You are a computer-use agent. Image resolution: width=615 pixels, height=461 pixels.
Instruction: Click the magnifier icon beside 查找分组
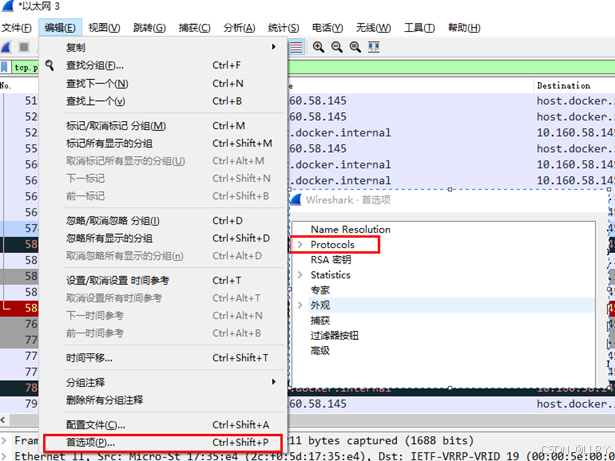click(x=50, y=65)
